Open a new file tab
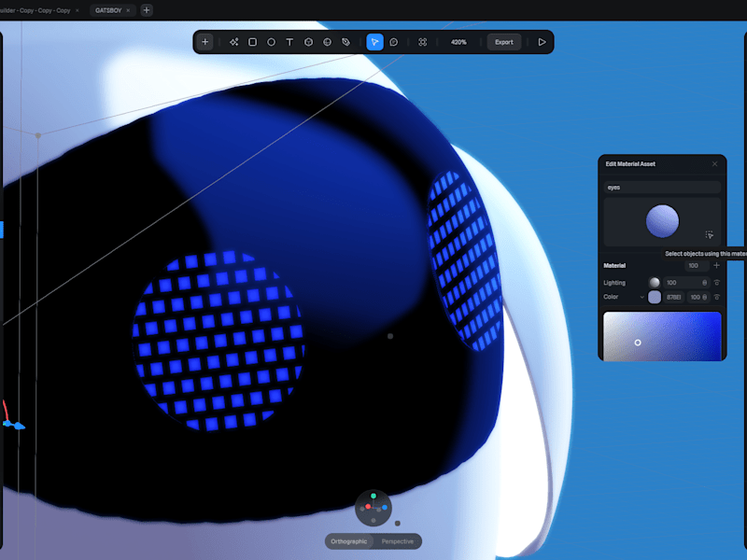Image resolution: width=747 pixels, height=560 pixels. coord(147,10)
